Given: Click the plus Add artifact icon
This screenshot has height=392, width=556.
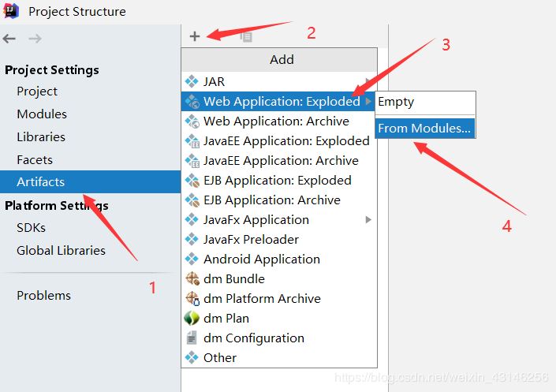Looking at the screenshot, I should (195, 36).
